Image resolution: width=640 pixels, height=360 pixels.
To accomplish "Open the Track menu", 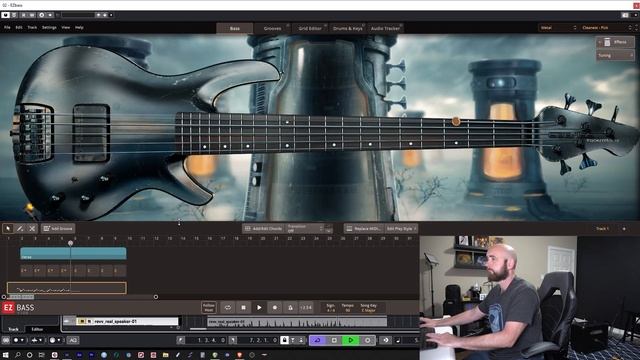I will (x=32, y=27).
